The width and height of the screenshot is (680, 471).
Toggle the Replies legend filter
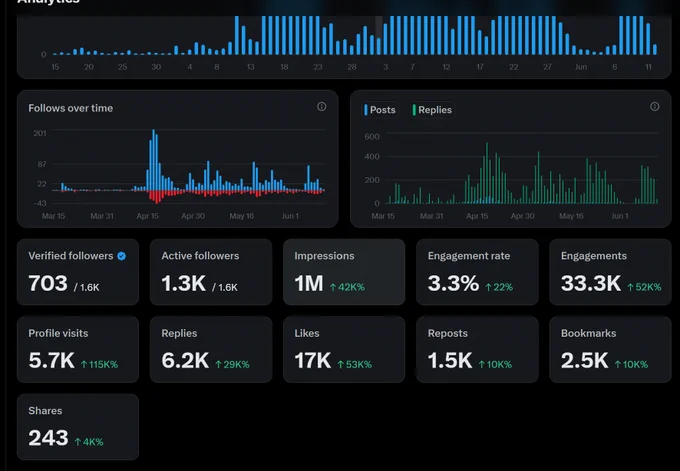tap(432, 110)
